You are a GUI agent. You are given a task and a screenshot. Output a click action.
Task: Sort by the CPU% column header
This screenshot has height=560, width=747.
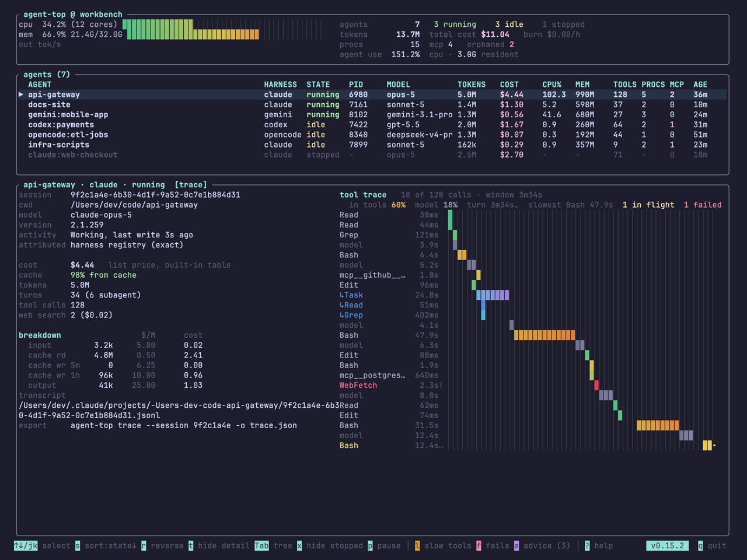tap(552, 85)
